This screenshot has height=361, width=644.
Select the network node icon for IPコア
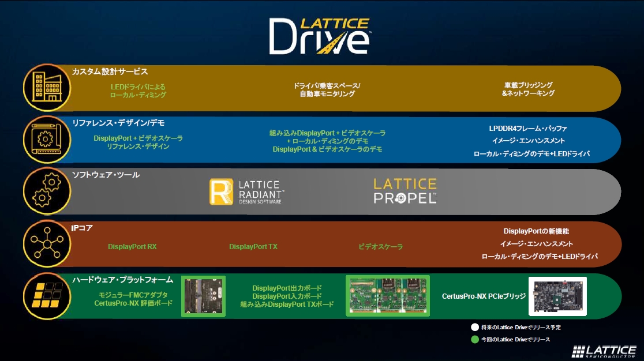(x=47, y=243)
